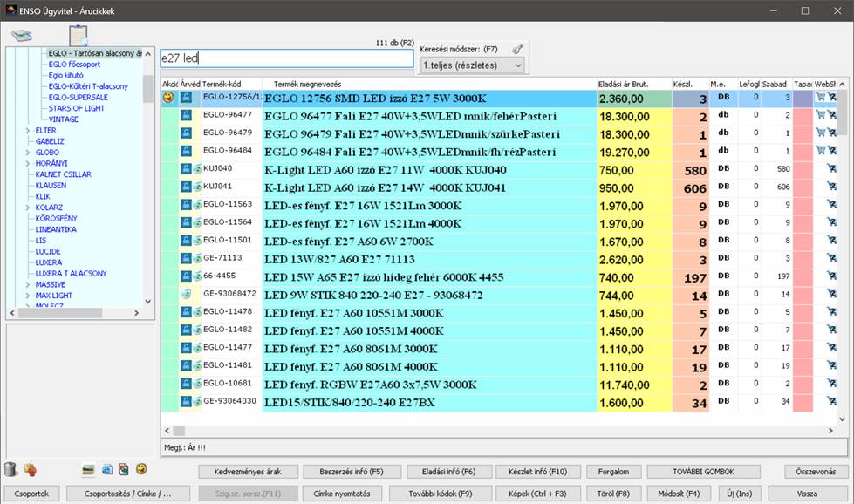Open Beszerzés infó (F5)
Viewport: 854px width, 504px height.
[x=352, y=472]
